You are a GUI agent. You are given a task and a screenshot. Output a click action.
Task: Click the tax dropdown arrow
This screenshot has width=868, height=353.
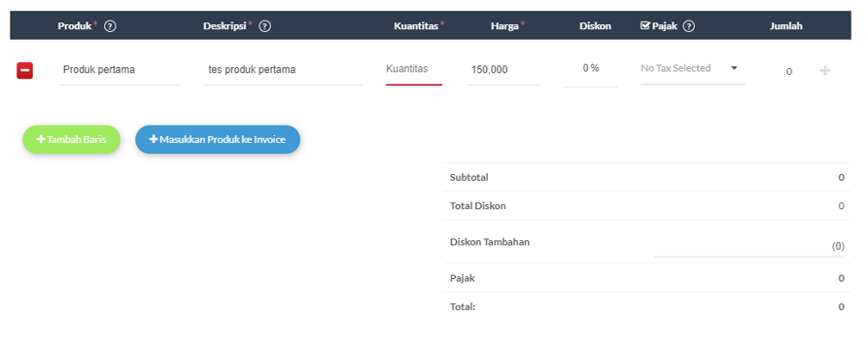point(734,68)
